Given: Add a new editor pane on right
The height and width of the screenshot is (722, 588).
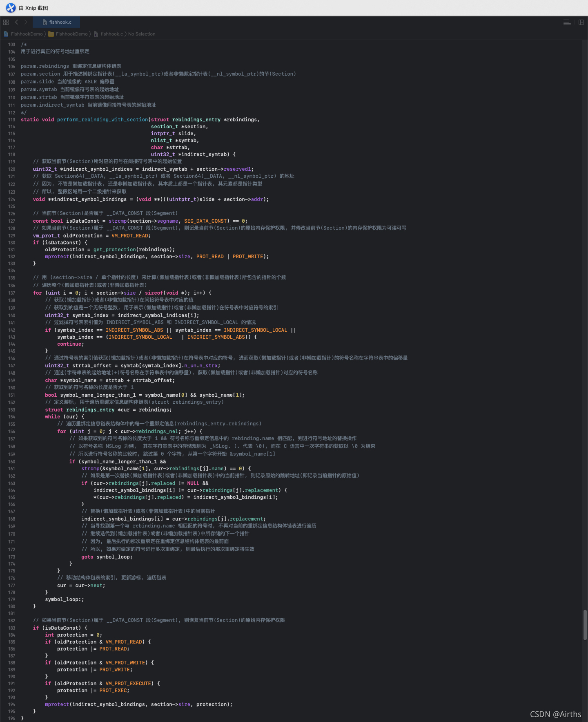Looking at the screenshot, I should (x=581, y=22).
